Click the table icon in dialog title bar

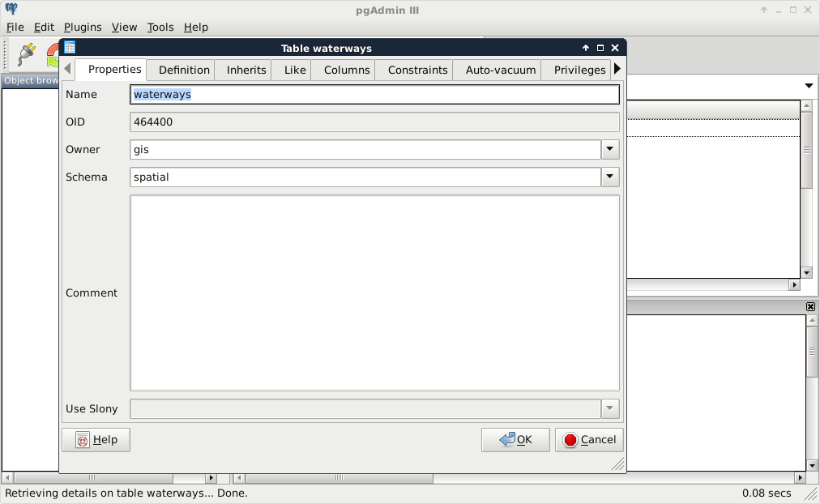[70, 48]
